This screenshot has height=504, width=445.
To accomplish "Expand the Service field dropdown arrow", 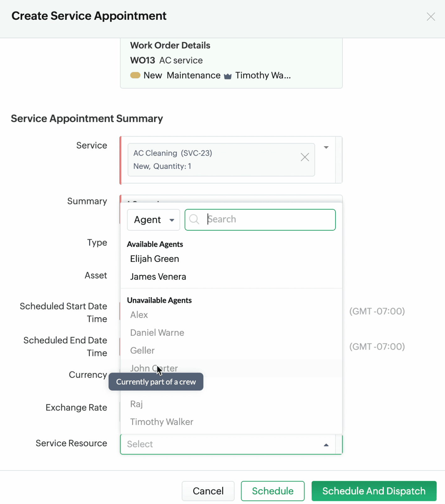I will [x=326, y=147].
